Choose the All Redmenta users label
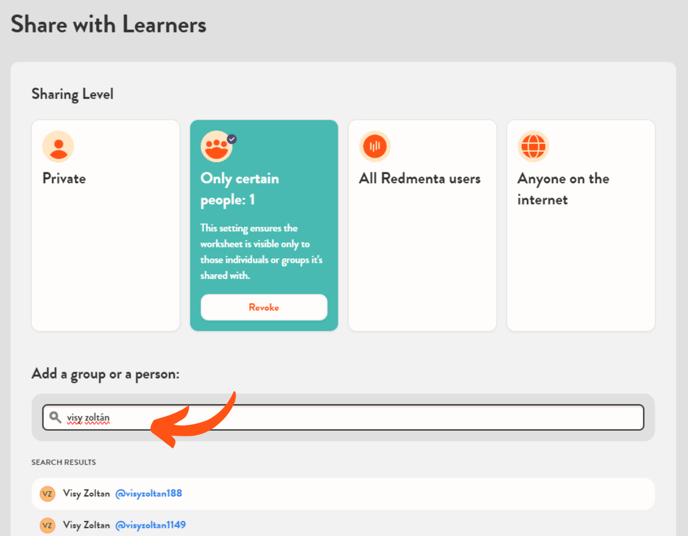Image resolution: width=688 pixels, height=536 pixels. click(420, 179)
